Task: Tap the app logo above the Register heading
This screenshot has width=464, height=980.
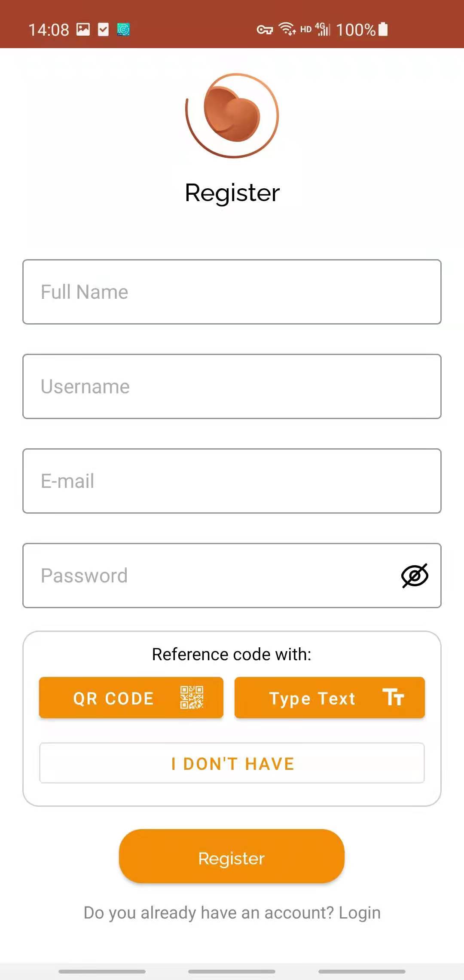Action: pyautogui.click(x=232, y=115)
